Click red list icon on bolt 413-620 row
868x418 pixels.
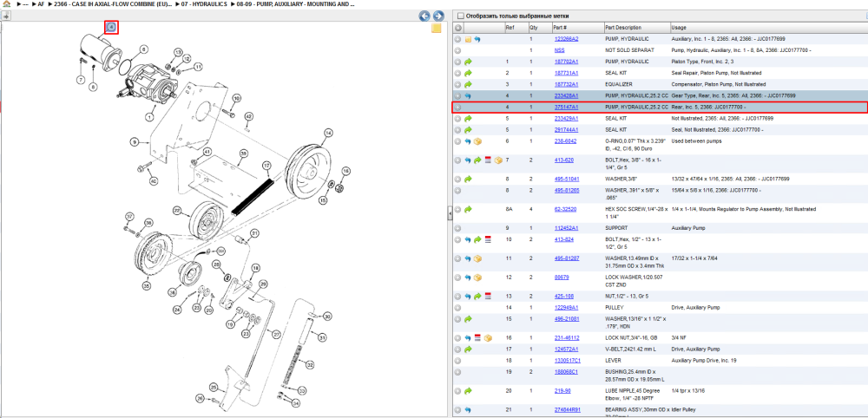[488, 160]
